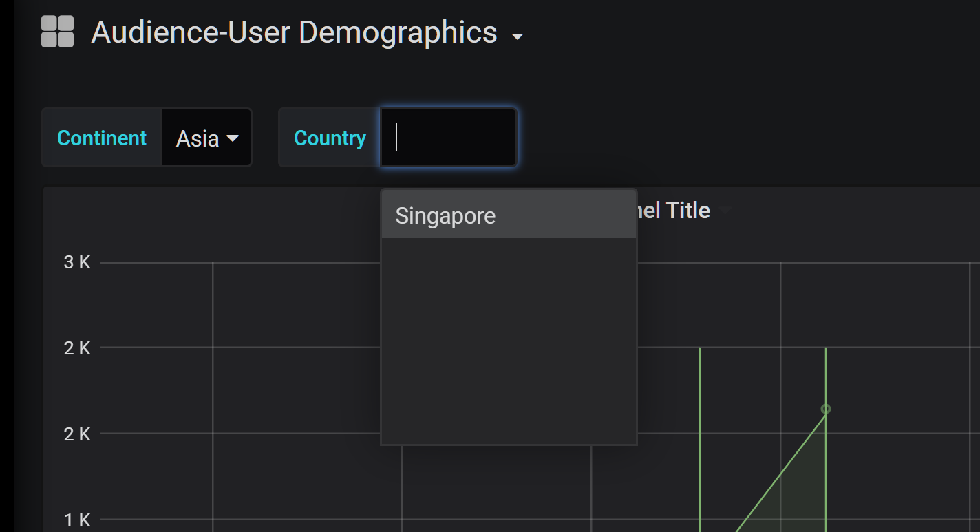
Task: Expand the Continent dropdown showing Asia
Action: [x=206, y=138]
